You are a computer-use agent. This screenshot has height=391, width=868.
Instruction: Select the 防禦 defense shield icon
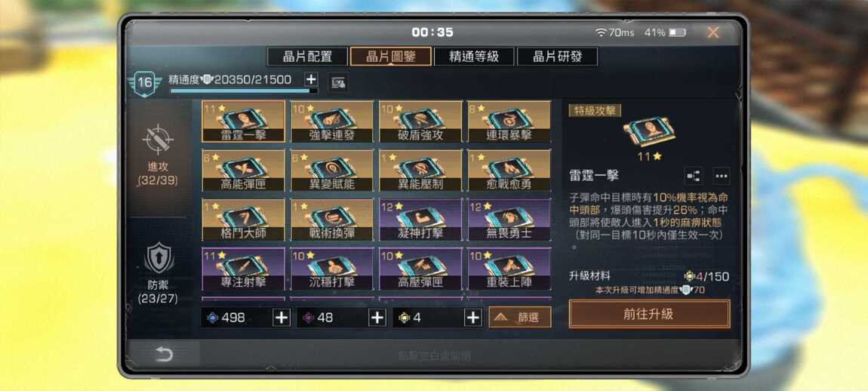(159, 258)
